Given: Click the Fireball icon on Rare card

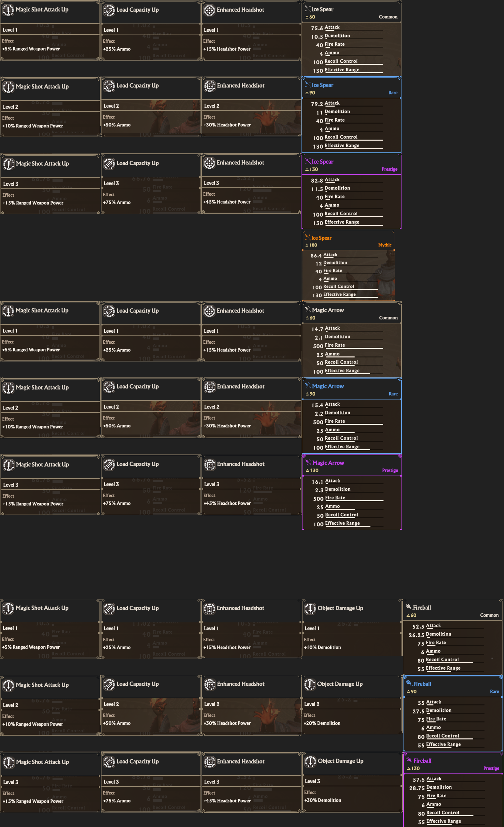Looking at the screenshot, I should tap(409, 683).
